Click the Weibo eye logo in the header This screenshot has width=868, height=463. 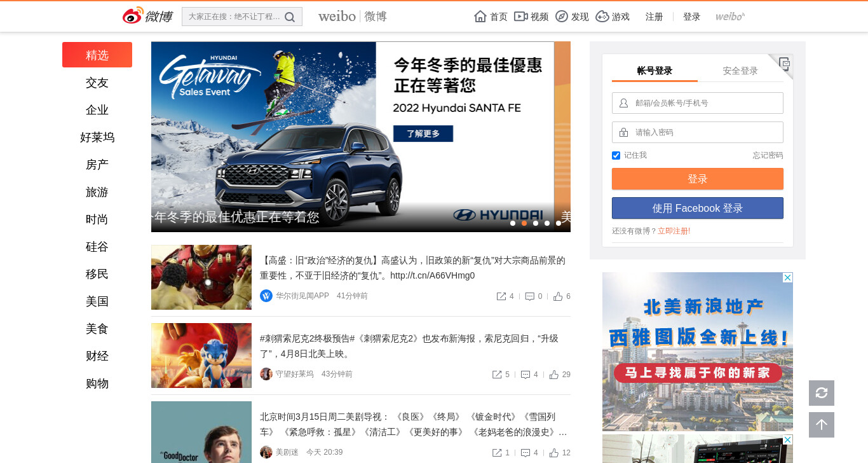click(x=133, y=16)
